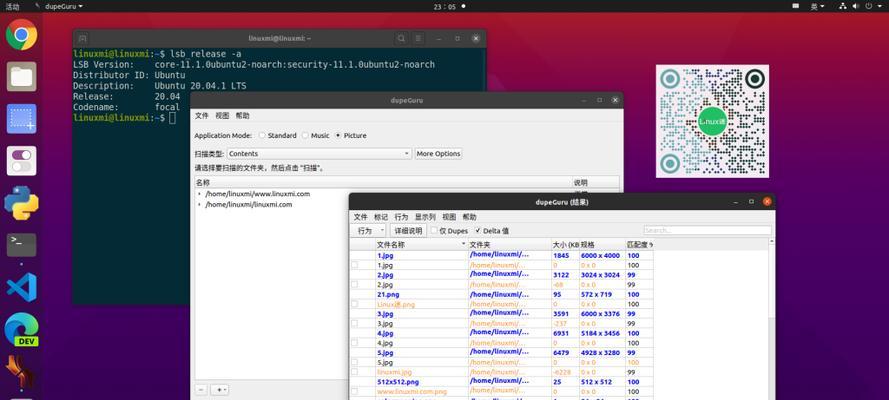This screenshot has width=889, height=400.
Task: Open the 行为 dropdown button in results toolbar
Action: [369, 231]
